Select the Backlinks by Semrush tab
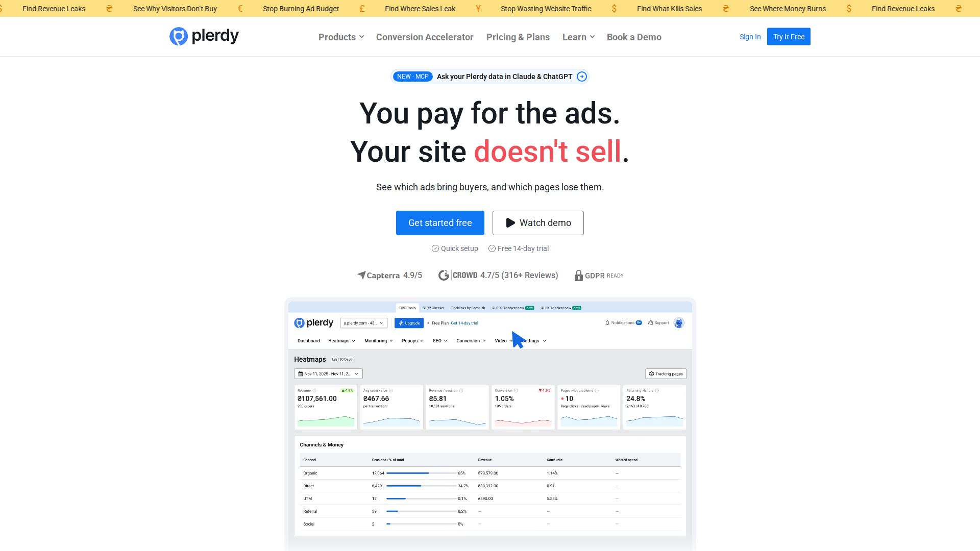980x551 pixels. pyautogui.click(x=468, y=308)
